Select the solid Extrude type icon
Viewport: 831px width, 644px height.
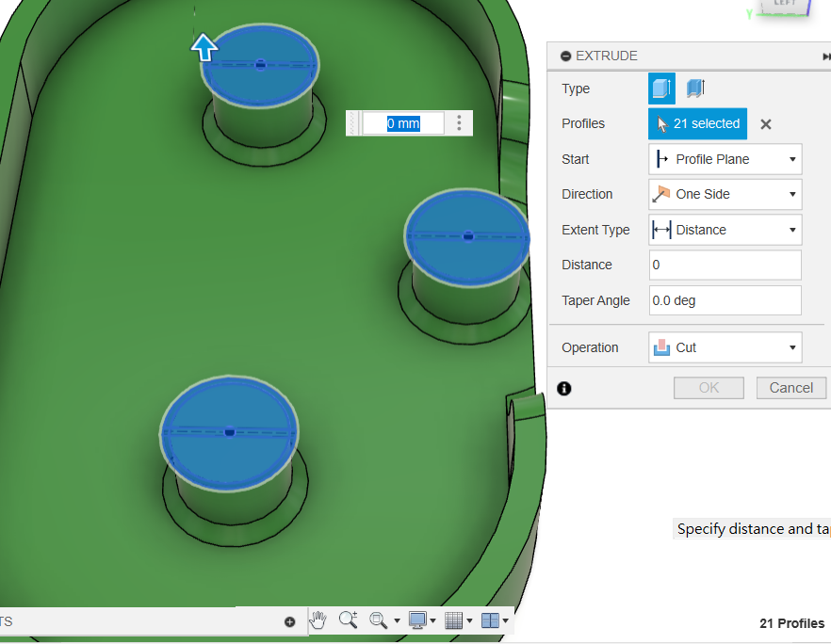(661, 89)
